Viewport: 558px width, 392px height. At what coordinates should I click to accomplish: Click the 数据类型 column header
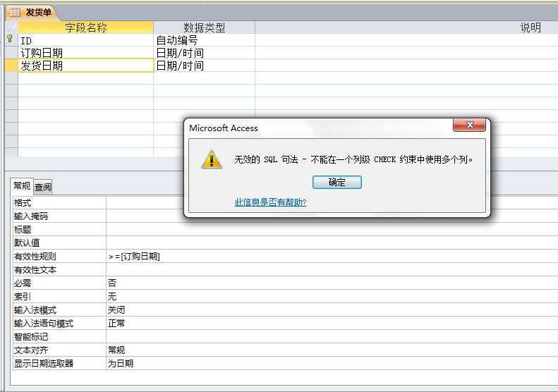tap(205, 27)
